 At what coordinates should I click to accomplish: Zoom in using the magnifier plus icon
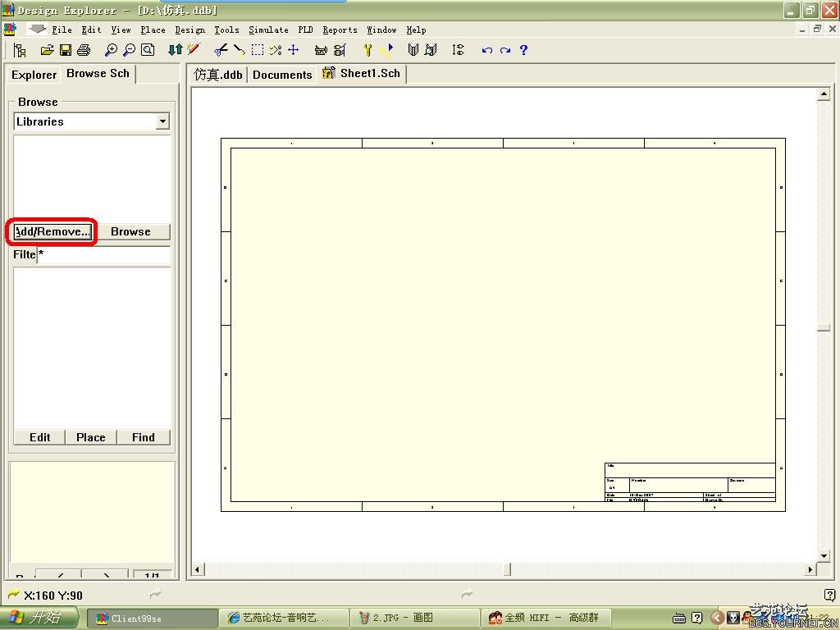click(x=111, y=50)
